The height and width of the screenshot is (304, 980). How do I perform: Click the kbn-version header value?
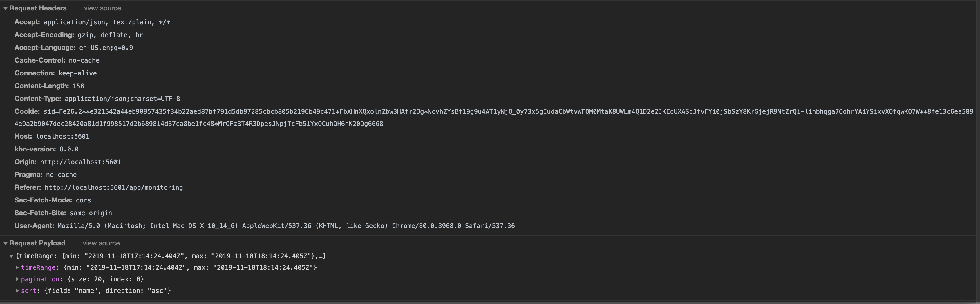click(x=69, y=149)
